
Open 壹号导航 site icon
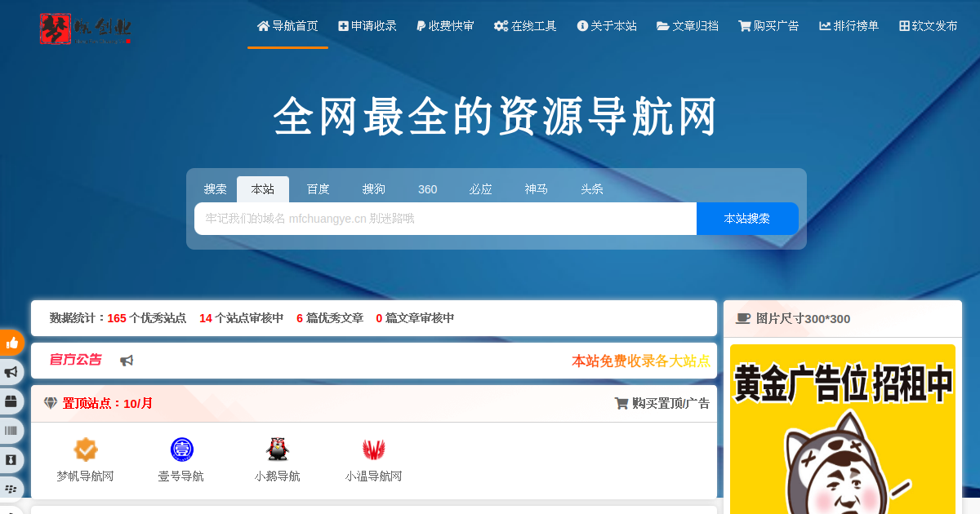pos(181,450)
